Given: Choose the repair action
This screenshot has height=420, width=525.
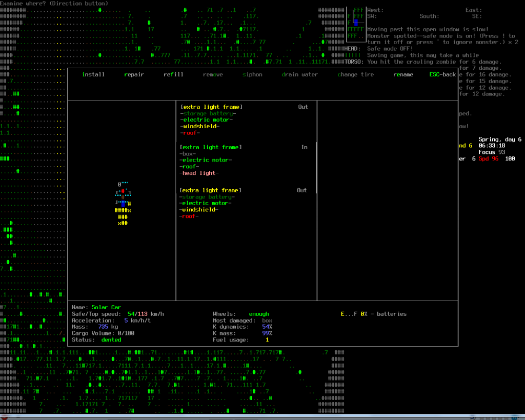Looking at the screenshot, I should tap(134, 74).
